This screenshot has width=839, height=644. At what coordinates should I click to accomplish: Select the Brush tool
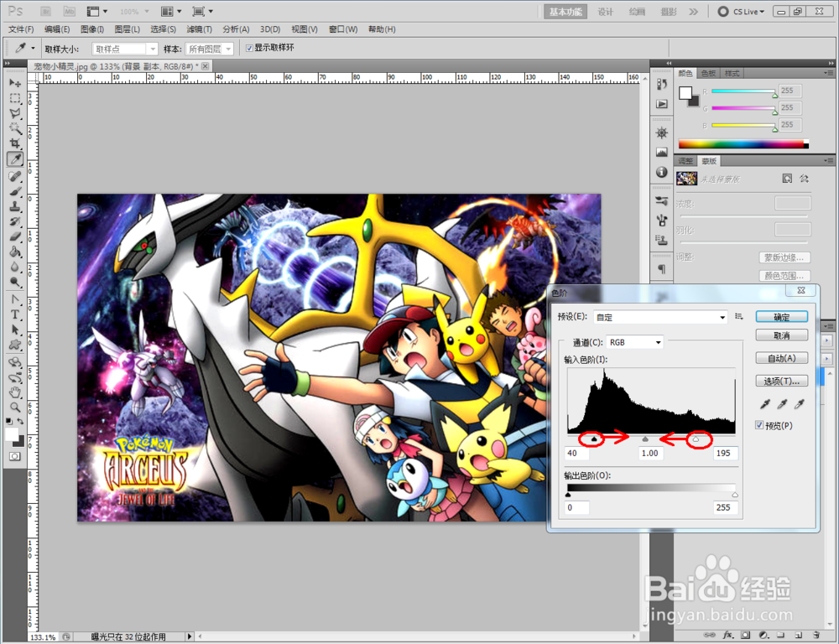(x=15, y=191)
